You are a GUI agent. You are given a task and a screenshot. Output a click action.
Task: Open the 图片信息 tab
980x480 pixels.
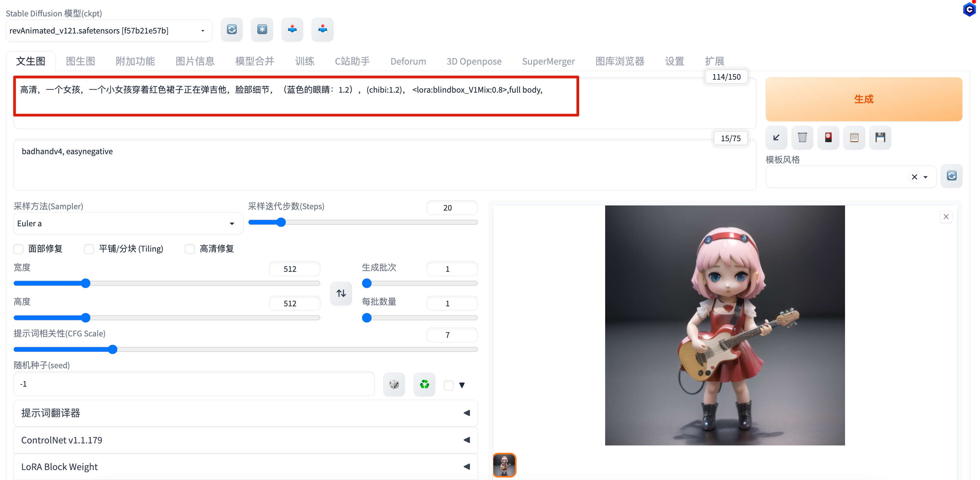(x=195, y=61)
